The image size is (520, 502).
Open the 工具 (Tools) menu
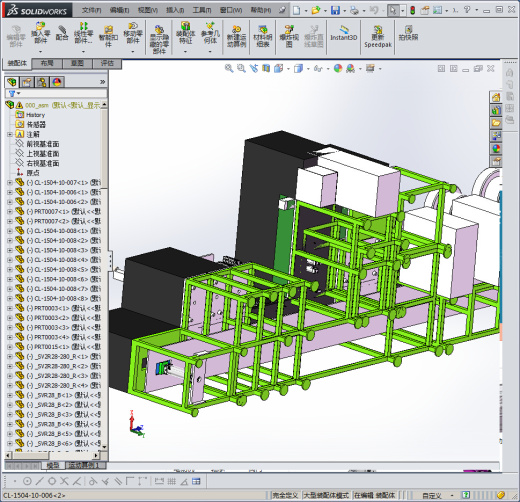click(x=202, y=10)
